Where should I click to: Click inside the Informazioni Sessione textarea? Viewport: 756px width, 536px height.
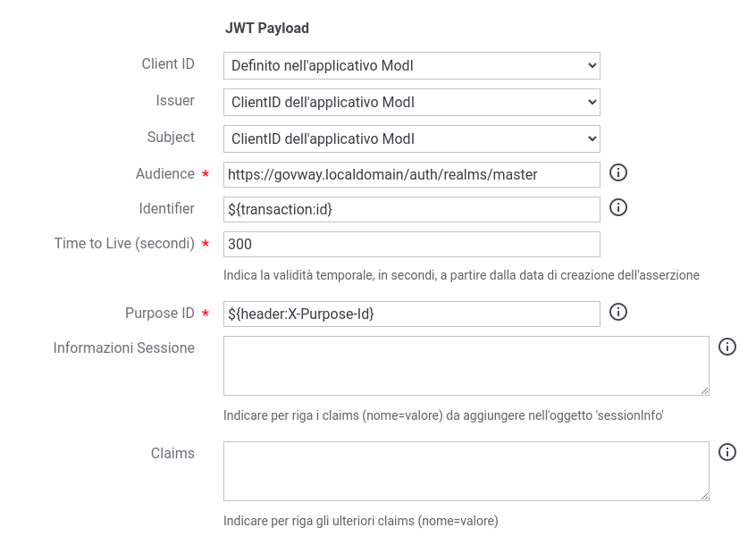point(466,366)
